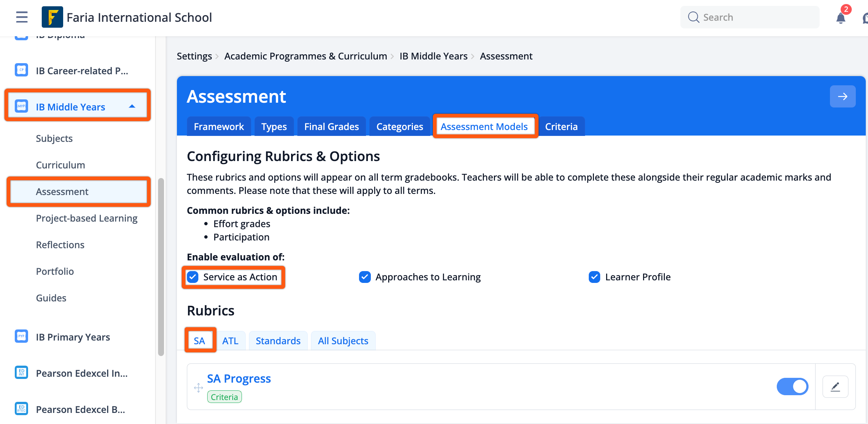868x424 pixels.
Task: Open the SA Progress rubric link
Action: pyautogui.click(x=239, y=379)
